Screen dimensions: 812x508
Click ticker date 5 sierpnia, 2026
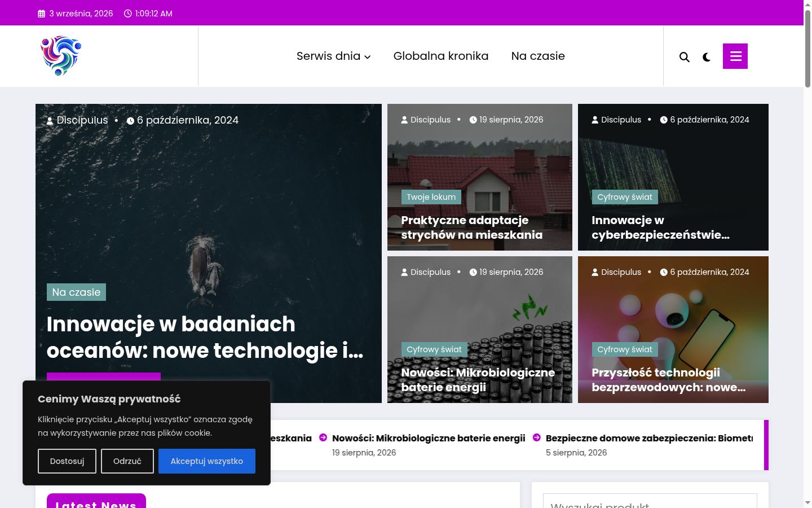pos(576,453)
